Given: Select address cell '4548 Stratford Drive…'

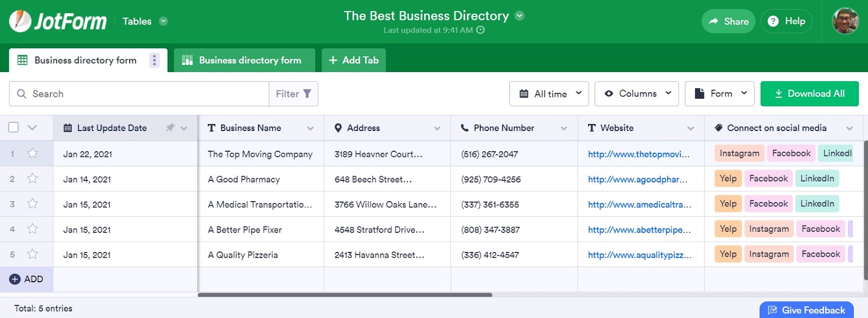Looking at the screenshot, I should [387, 229].
